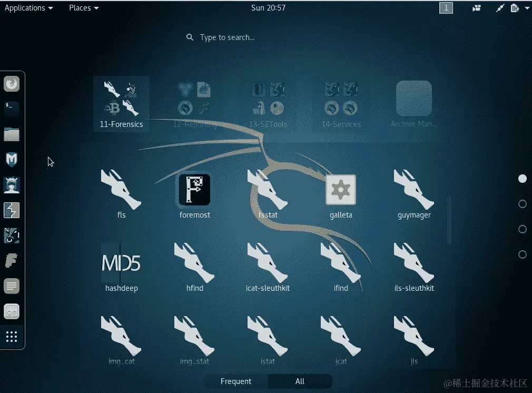The height and width of the screenshot is (393, 532).
Task: Launch Maltego from the dock
Action: point(12,235)
